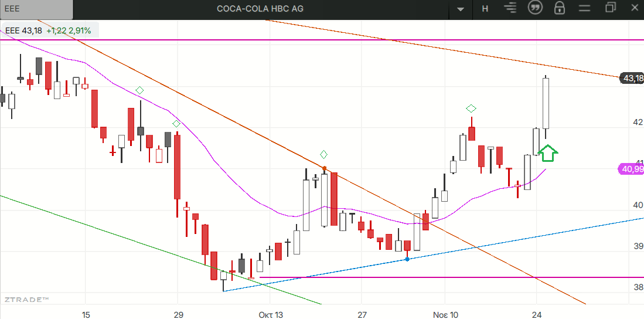Image resolution: width=644 pixels, height=319 pixels.
Task: Expand the dropdown arrow beside chart title
Action: click(x=461, y=9)
